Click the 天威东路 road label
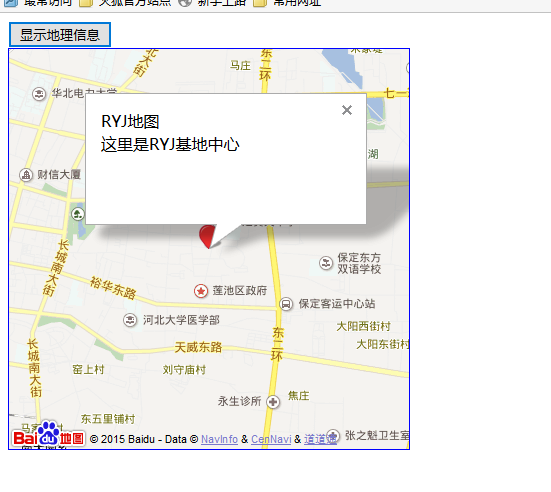This screenshot has height=492, width=551. click(198, 347)
